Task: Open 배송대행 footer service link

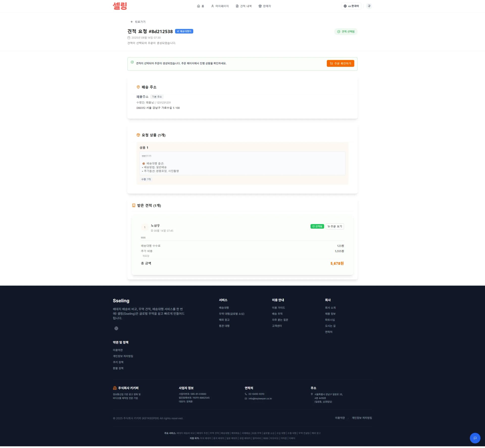Action: click(224, 308)
